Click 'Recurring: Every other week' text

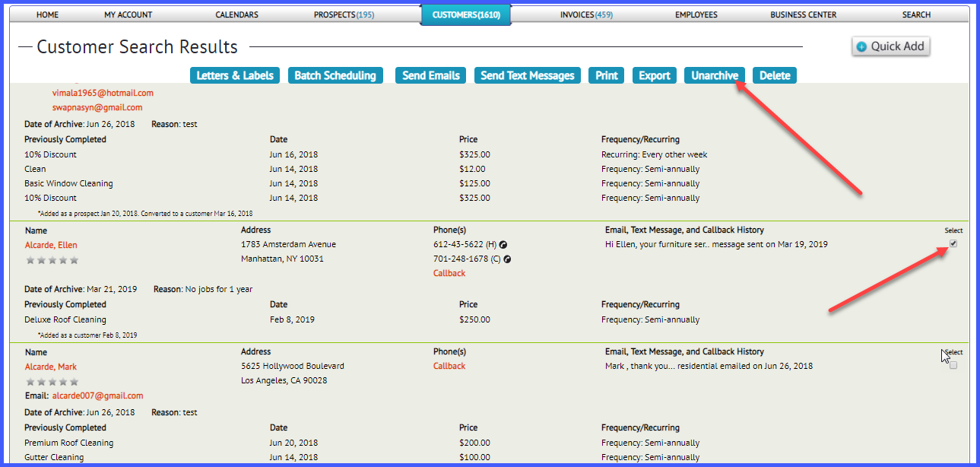pos(655,154)
